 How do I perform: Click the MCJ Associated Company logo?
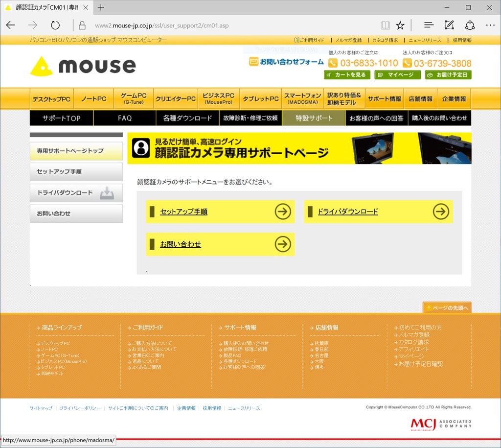point(441,424)
